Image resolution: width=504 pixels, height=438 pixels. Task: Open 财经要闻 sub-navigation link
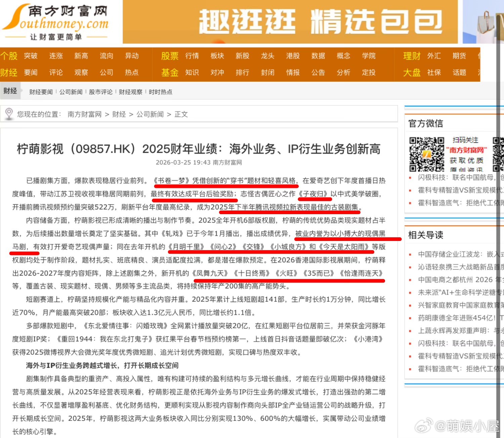point(41,92)
